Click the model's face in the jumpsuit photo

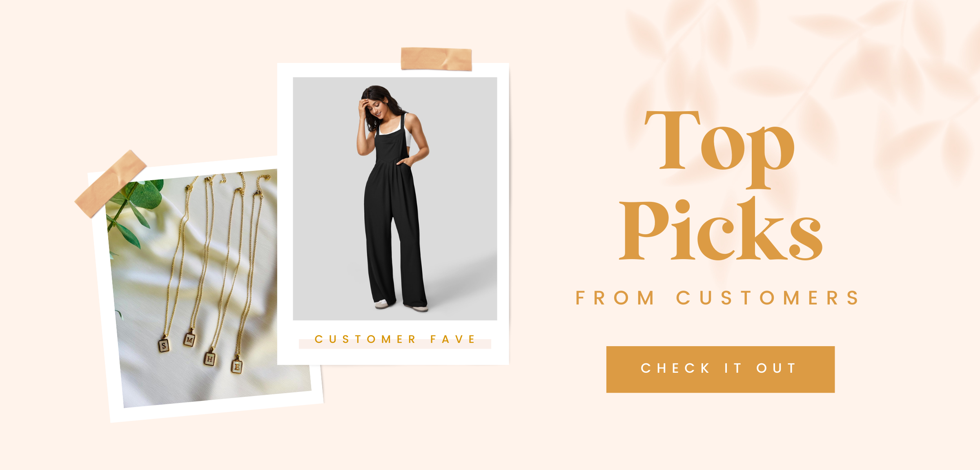tap(376, 107)
